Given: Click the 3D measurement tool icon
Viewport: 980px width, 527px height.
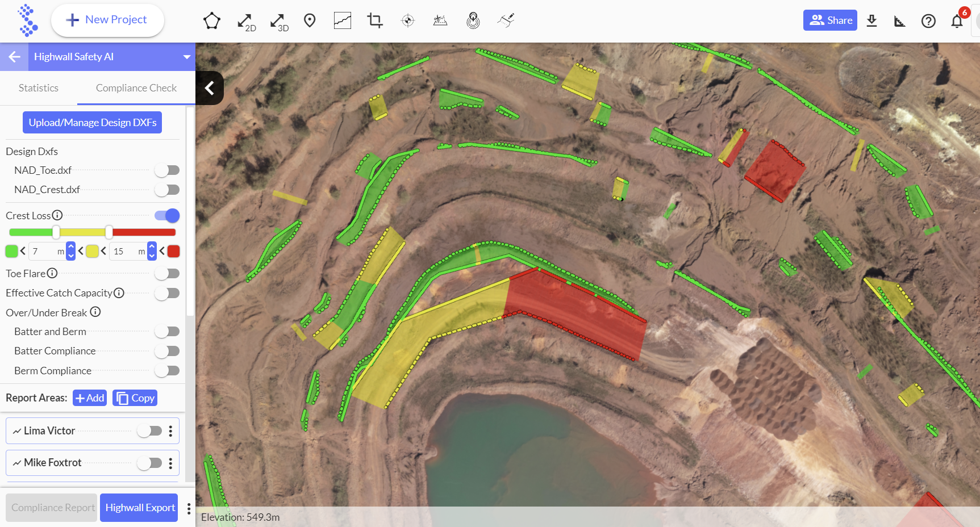Looking at the screenshot, I should [x=278, y=22].
